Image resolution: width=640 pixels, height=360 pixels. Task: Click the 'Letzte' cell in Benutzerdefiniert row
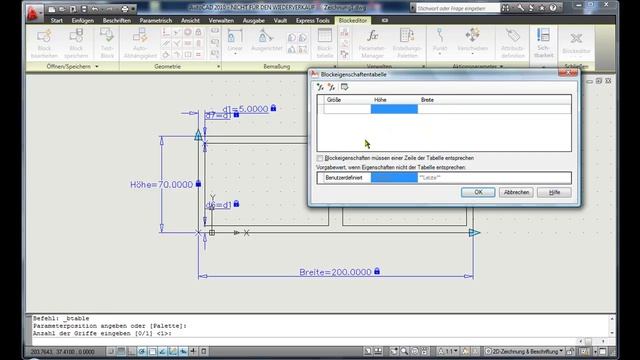click(x=430, y=178)
